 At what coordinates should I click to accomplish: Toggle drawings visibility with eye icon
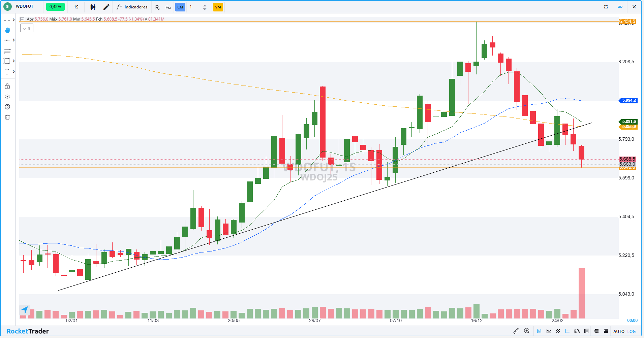click(7, 97)
